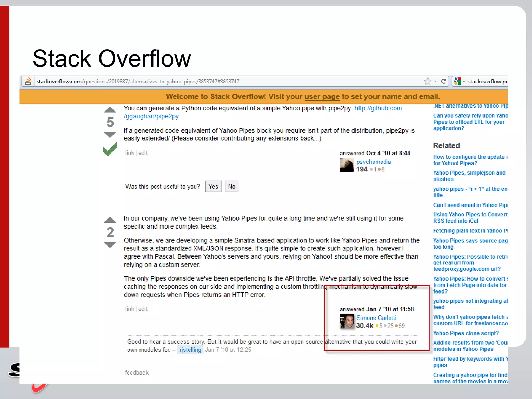
Task: Open 'yahoo pipes not integrating' related link
Action: (470, 304)
